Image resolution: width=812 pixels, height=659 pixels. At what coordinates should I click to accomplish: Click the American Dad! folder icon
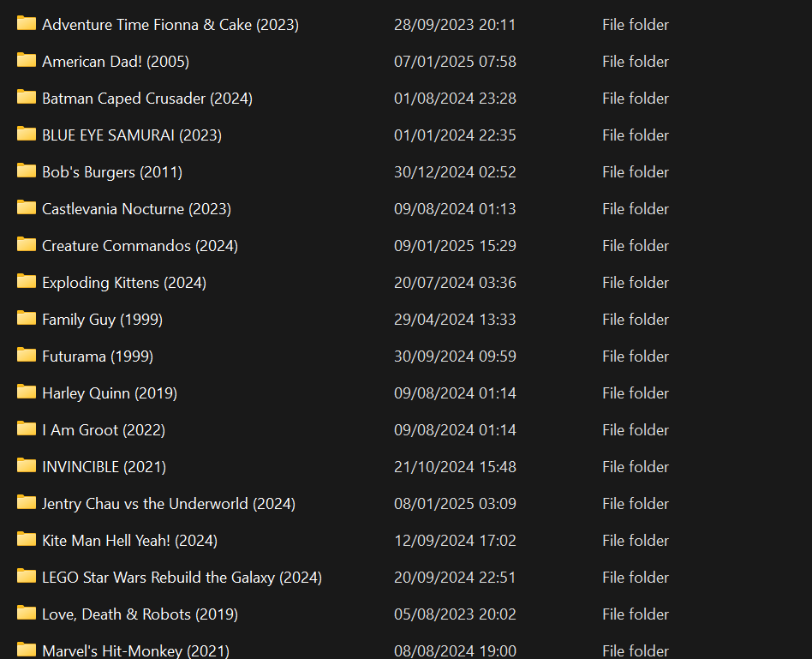[x=26, y=60]
